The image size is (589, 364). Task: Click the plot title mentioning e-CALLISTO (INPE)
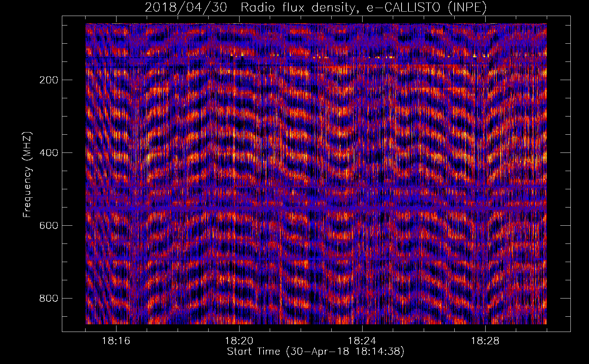coord(316,7)
